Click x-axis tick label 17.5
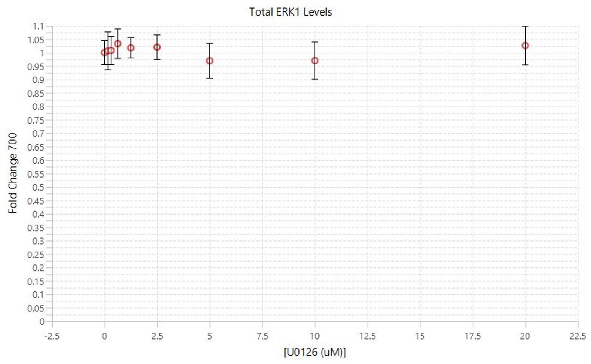 pyautogui.click(x=473, y=336)
